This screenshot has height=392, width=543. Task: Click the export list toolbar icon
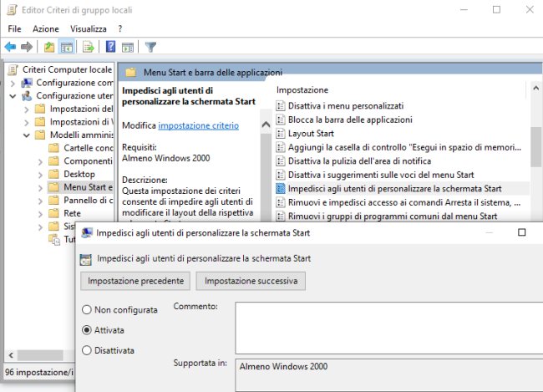pyautogui.click(x=89, y=47)
